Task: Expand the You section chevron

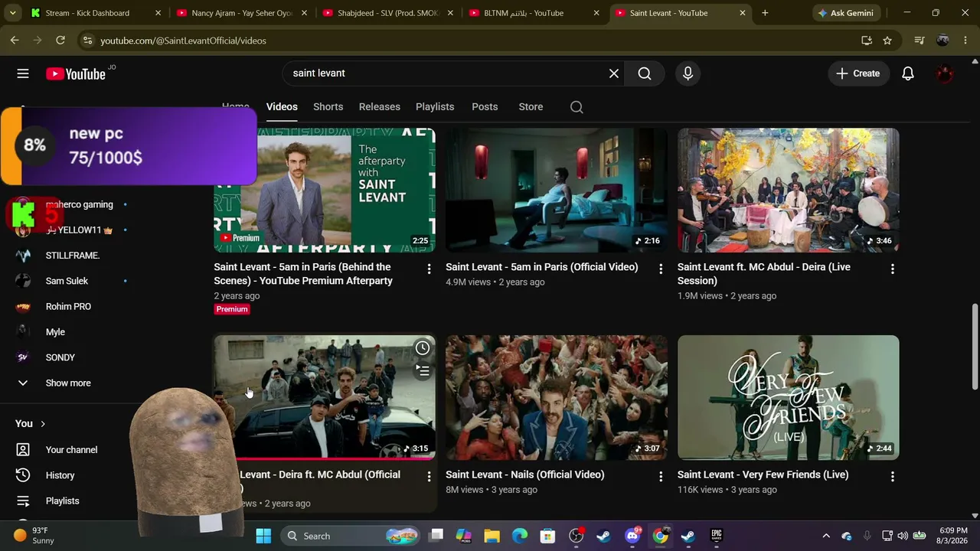Action: click(x=43, y=424)
